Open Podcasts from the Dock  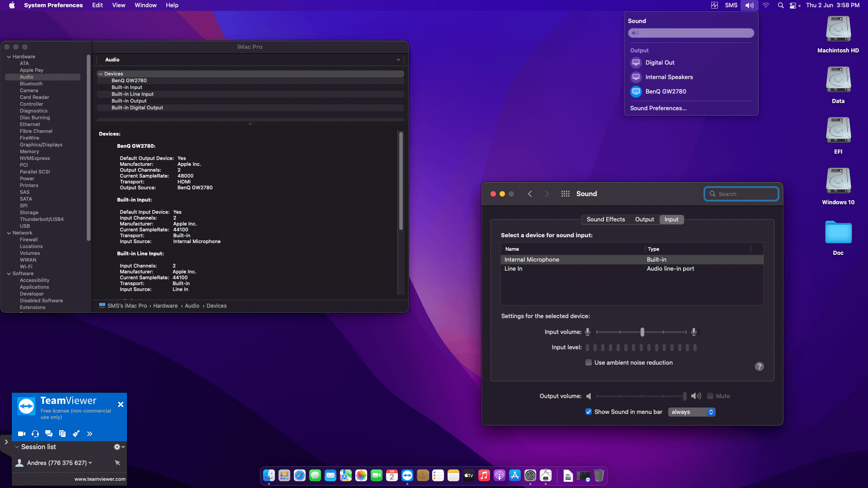500,475
